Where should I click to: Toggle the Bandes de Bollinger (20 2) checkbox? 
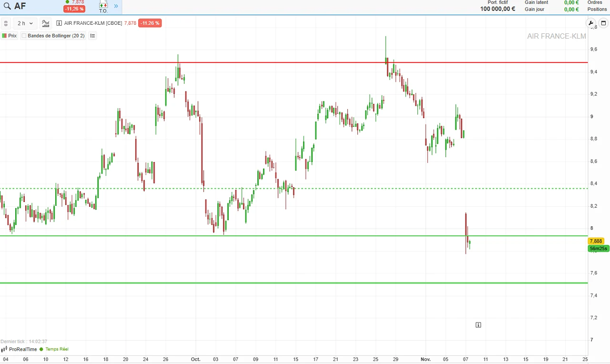click(24, 36)
